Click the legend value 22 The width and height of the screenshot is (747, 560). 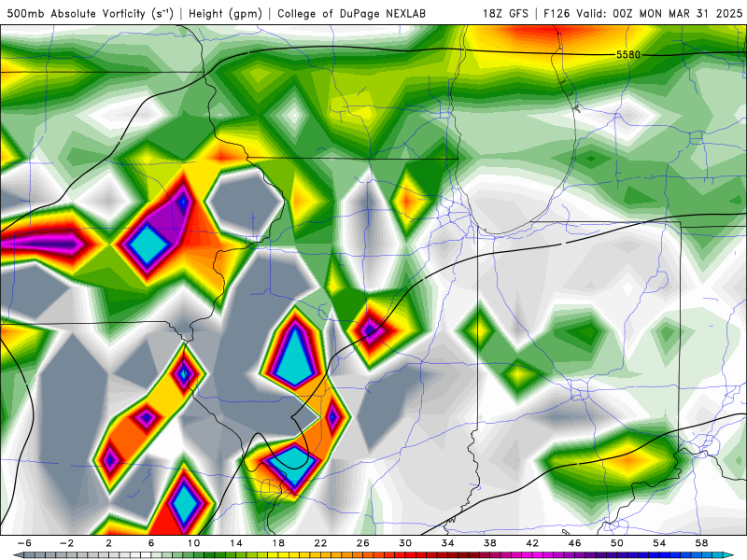[320, 543]
